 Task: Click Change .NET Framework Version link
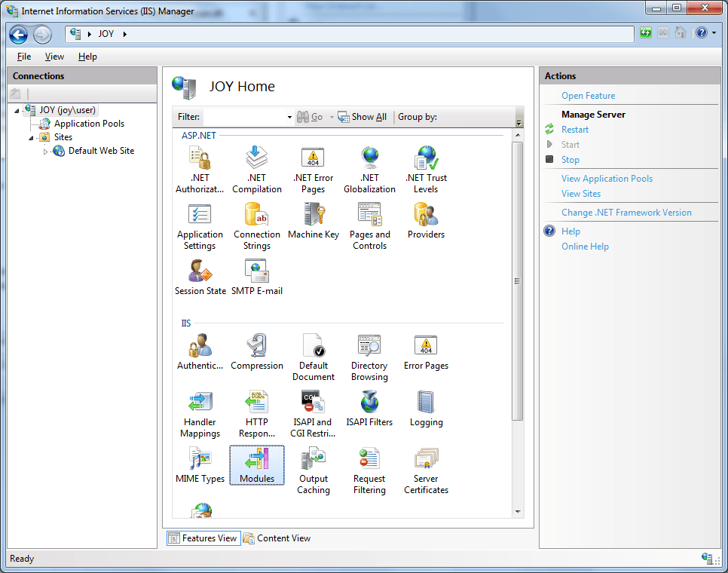[x=626, y=213]
